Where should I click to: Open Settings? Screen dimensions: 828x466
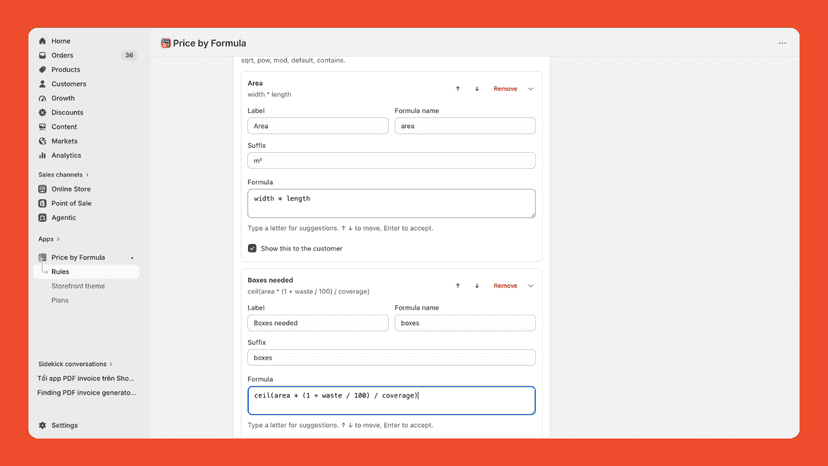[x=64, y=425]
